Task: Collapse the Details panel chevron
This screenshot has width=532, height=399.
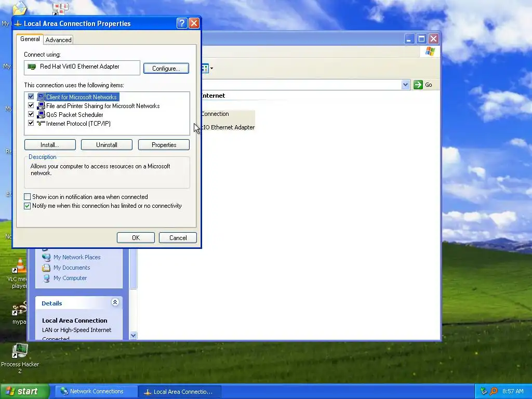Action: 115,302
